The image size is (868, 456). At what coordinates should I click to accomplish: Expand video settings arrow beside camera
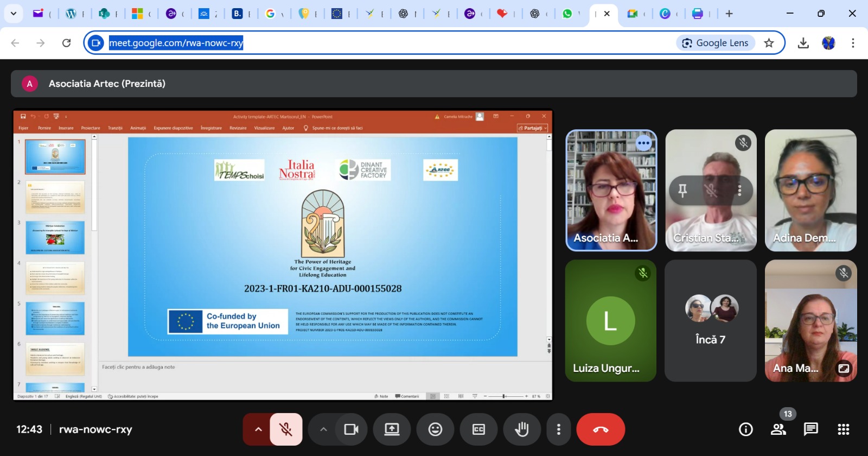pyautogui.click(x=323, y=429)
